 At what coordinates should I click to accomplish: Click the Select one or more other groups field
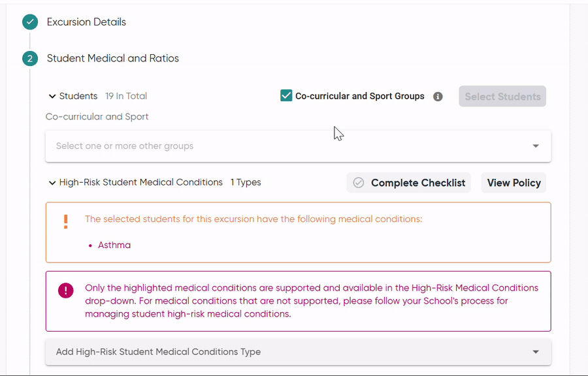pyautogui.click(x=298, y=146)
